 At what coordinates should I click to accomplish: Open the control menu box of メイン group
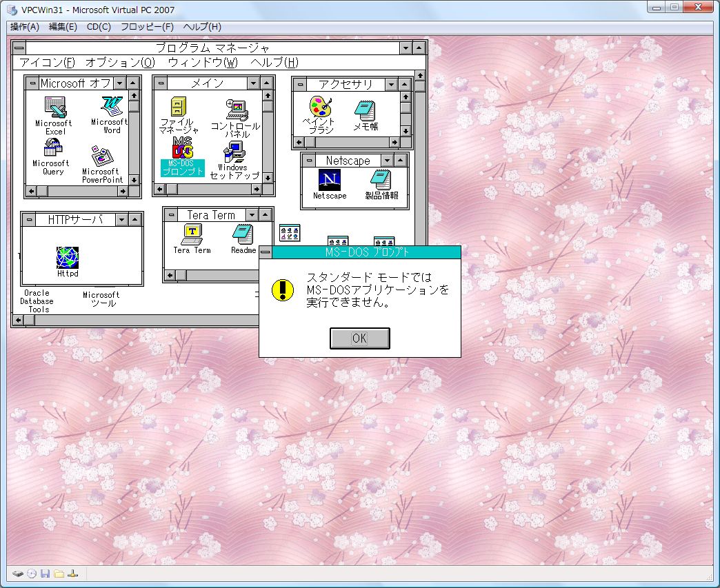pyautogui.click(x=161, y=83)
